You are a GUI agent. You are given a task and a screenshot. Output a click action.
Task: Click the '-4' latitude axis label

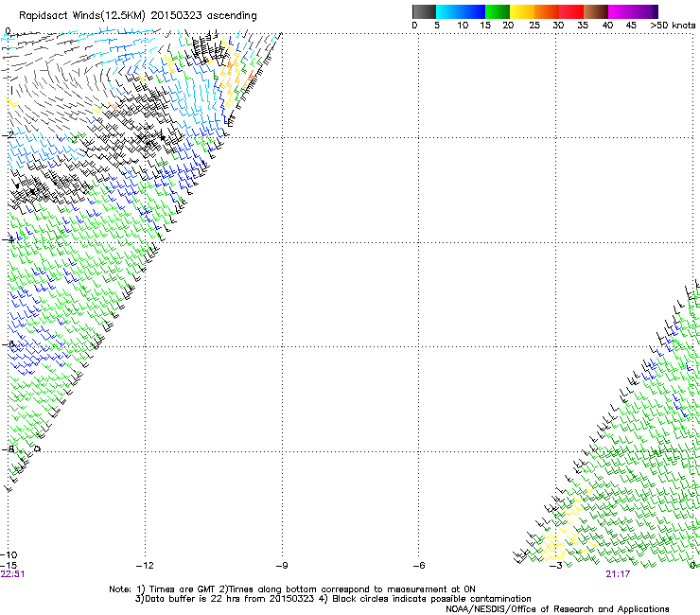[x=8, y=239]
